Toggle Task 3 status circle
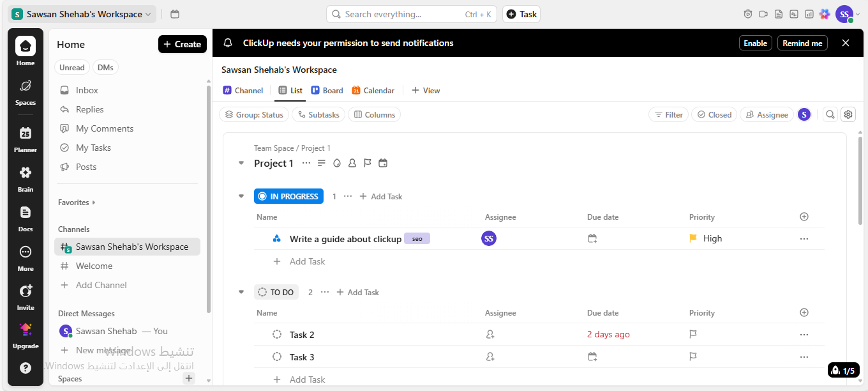This screenshot has width=868, height=391. (277, 356)
